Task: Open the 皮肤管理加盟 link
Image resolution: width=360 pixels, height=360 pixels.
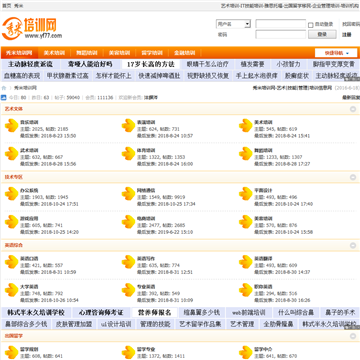Action: coord(74,324)
